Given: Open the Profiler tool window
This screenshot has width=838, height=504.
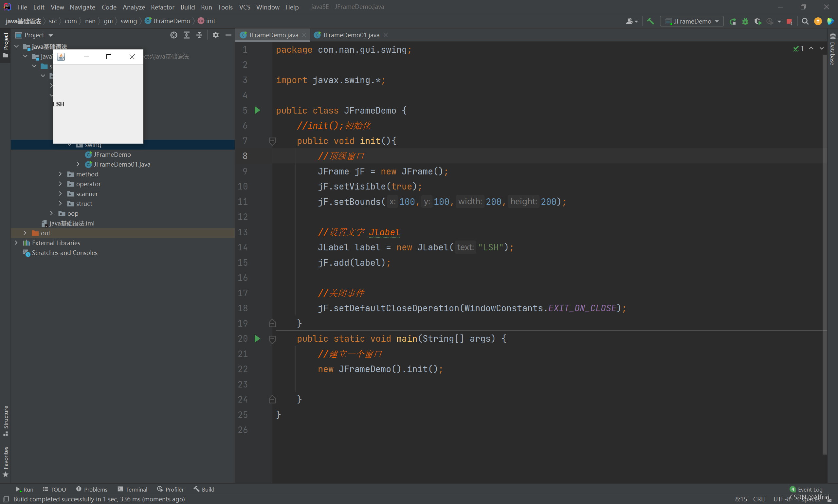Looking at the screenshot, I should click(x=171, y=489).
